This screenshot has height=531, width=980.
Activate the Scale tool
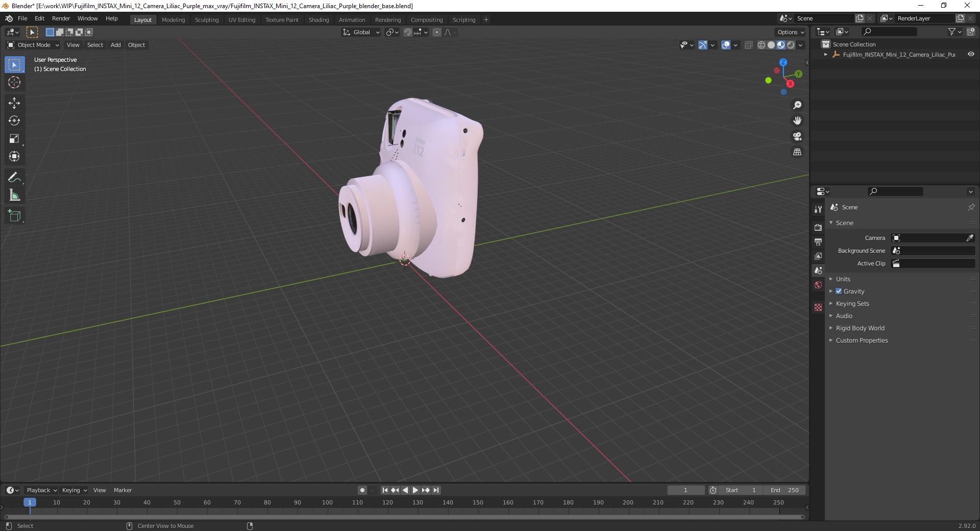coord(14,139)
